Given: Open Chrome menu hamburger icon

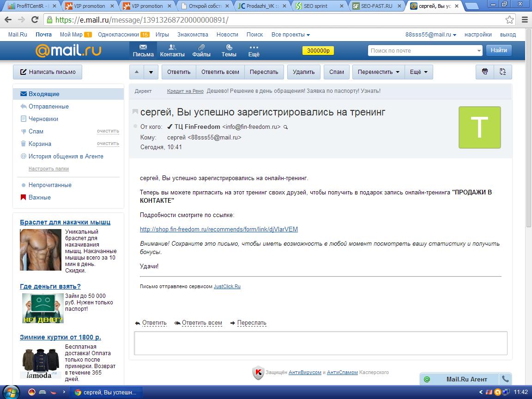Looking at the screenshot, I should click(525, 20).
